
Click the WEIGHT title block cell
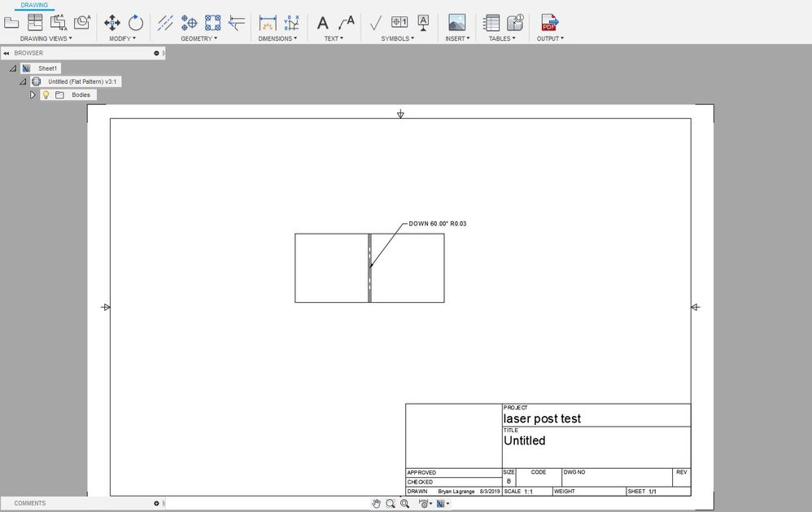pos(589,492)
